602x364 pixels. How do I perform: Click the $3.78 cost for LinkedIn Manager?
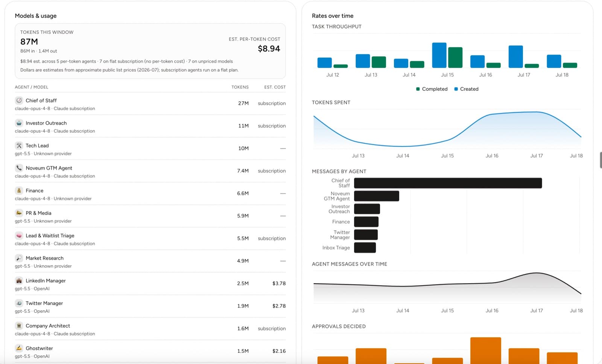(279, 284)
